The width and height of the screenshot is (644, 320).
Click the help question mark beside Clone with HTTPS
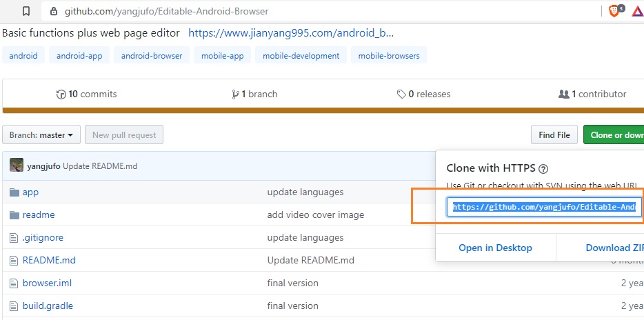(x=543, y=168)
